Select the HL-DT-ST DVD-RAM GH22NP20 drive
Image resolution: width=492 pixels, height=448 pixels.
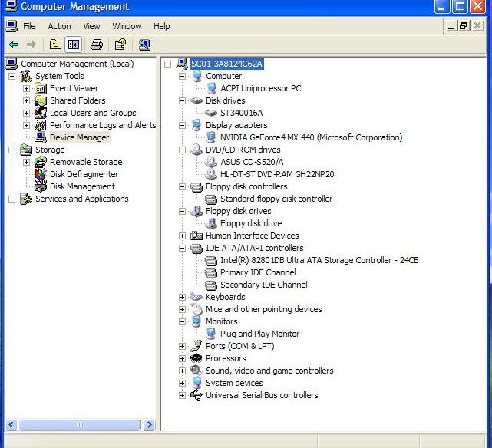pyautogui.click(x=277, y=174)
